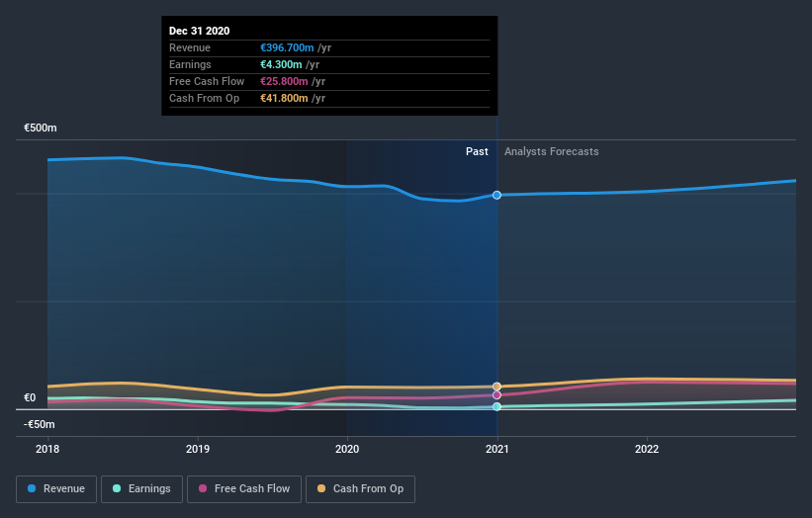Click the 2020 x-axis label
The width and height of the screenshot is (812, 518).
347,449
